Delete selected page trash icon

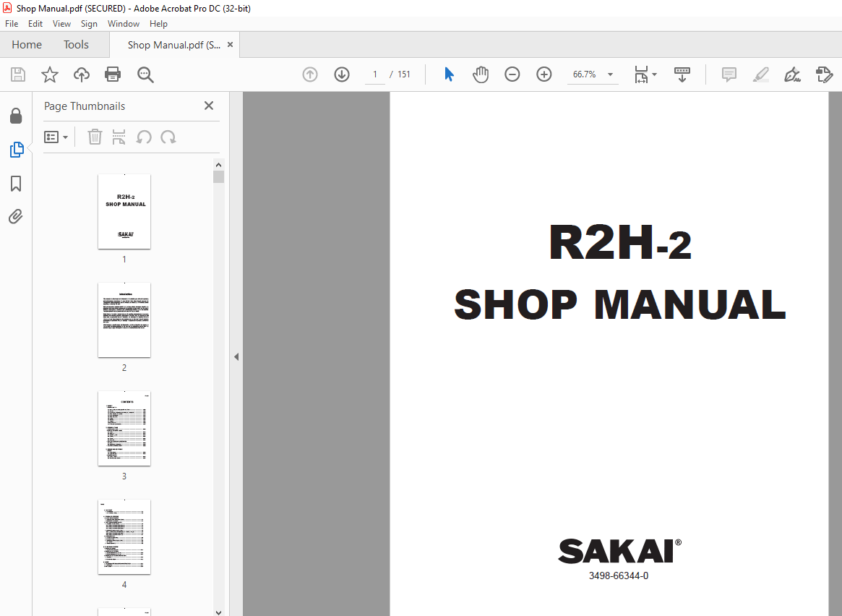tap(95, 137)
